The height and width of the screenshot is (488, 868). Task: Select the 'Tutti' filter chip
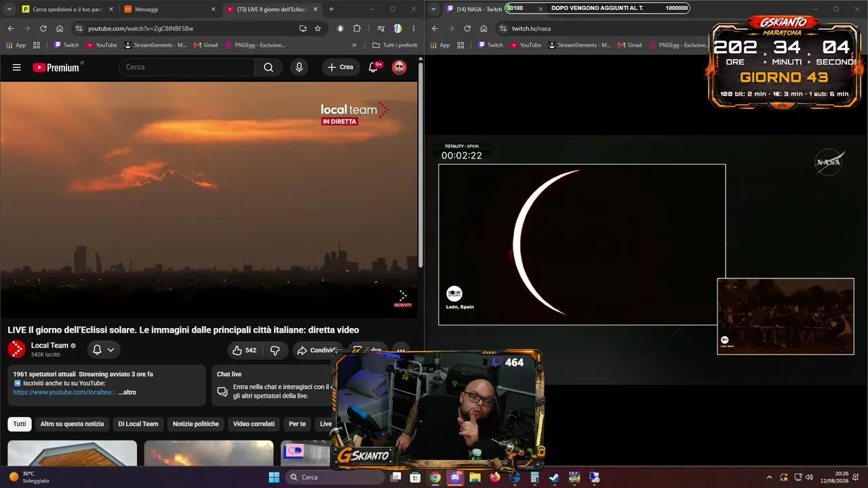pos(20,424)
